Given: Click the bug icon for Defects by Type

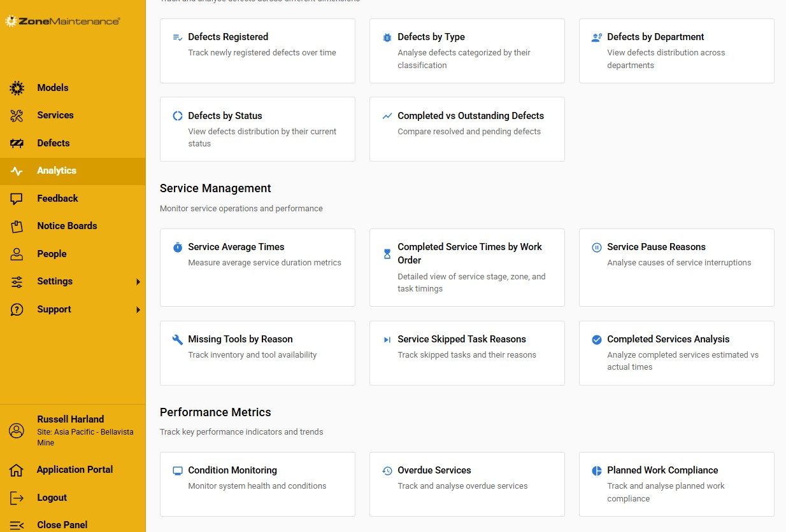Looking at the screenshot, I should [387, 38].
